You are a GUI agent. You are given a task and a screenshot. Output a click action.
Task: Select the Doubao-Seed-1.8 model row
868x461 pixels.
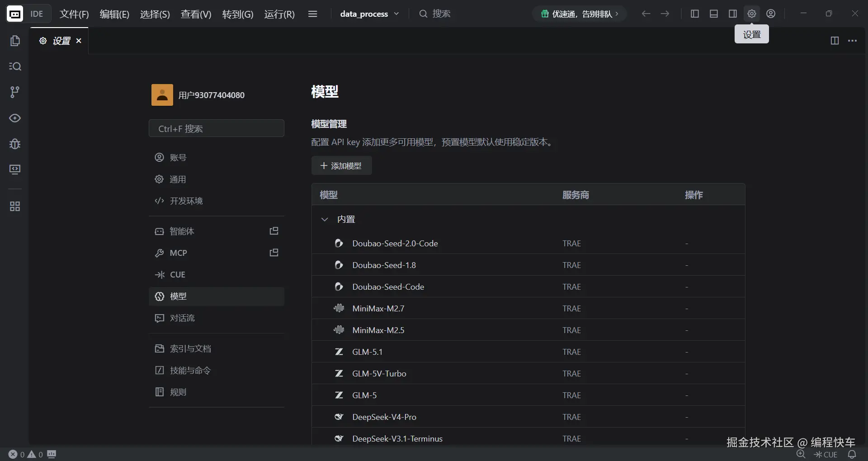(528, 265)
